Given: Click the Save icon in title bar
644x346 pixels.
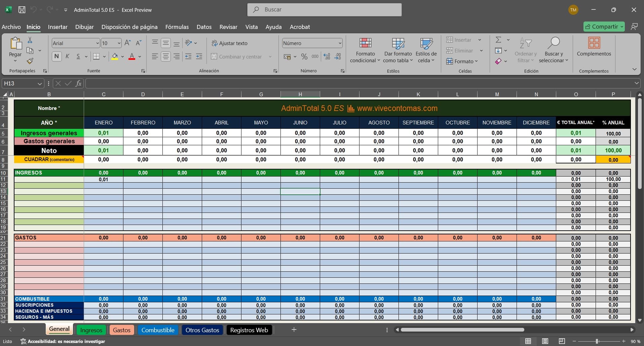Looking at the screenshot, I should click(22, 10).
